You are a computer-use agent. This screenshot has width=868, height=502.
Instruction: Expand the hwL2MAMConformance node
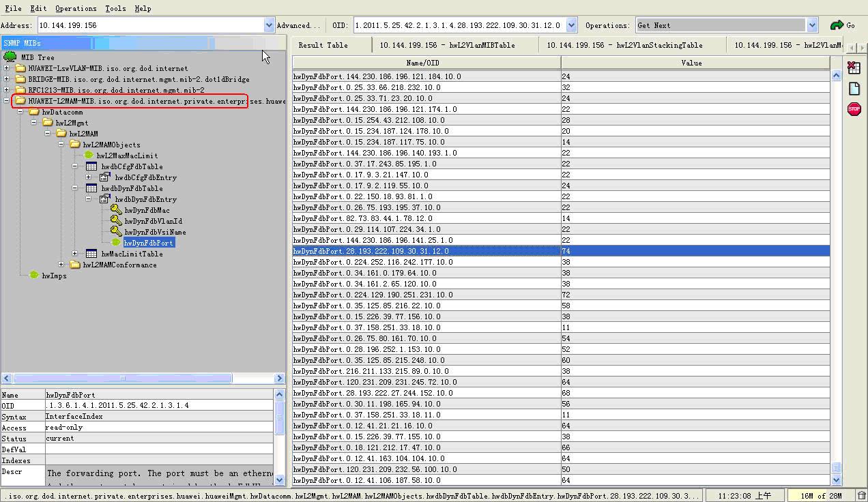click(61, 265)
